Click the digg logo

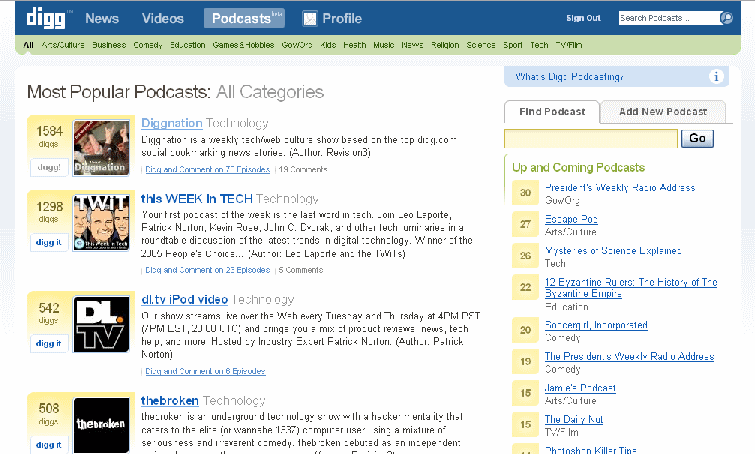pos(46,19)
